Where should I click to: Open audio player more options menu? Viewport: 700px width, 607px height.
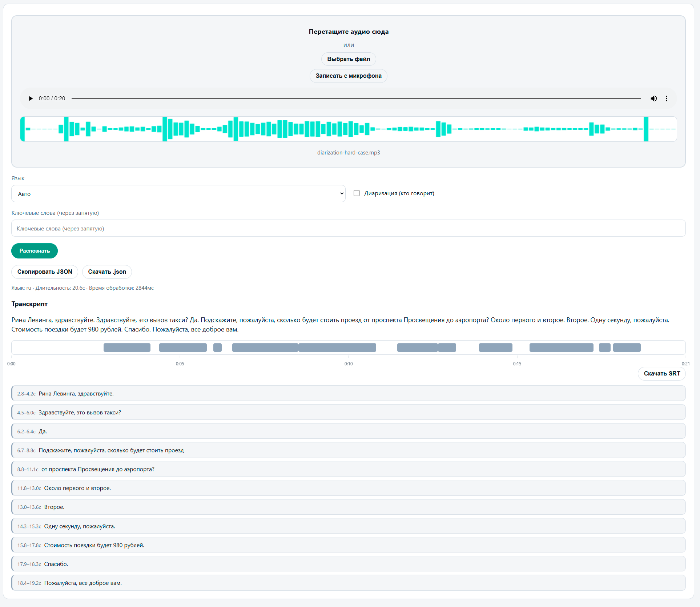click(667, 99)
